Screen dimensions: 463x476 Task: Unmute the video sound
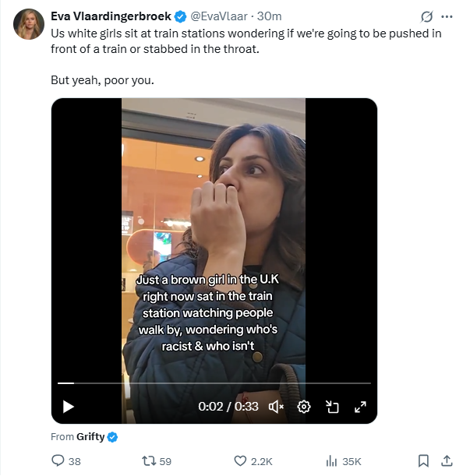[x=276, y=407]
